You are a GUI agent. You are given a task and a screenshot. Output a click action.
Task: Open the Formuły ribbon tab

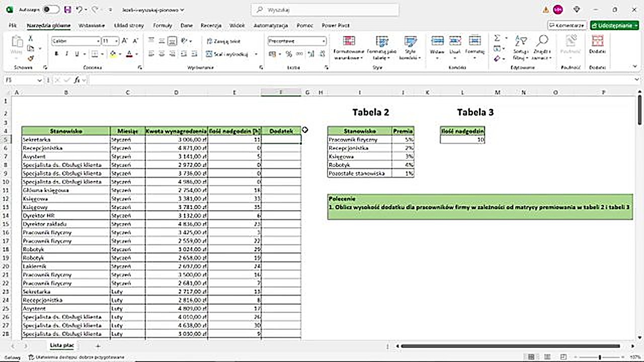coord(163,25)
